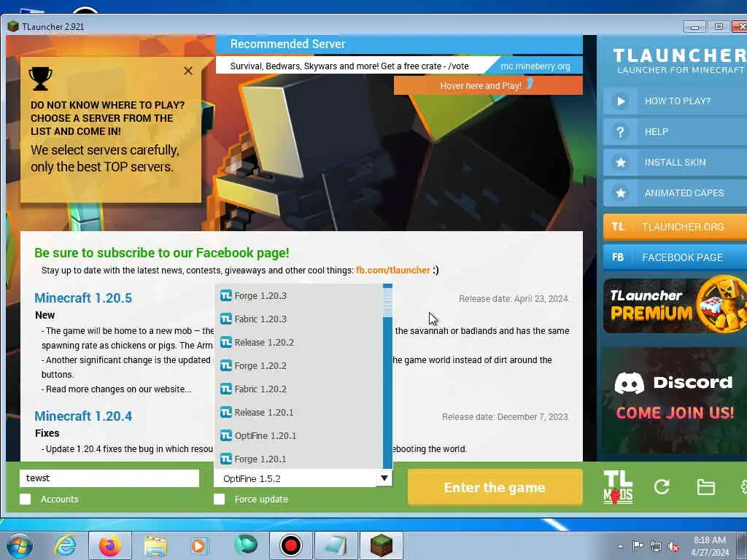
Task: Open Animated Capes sidebar button
Action: (x=675, y=192)
